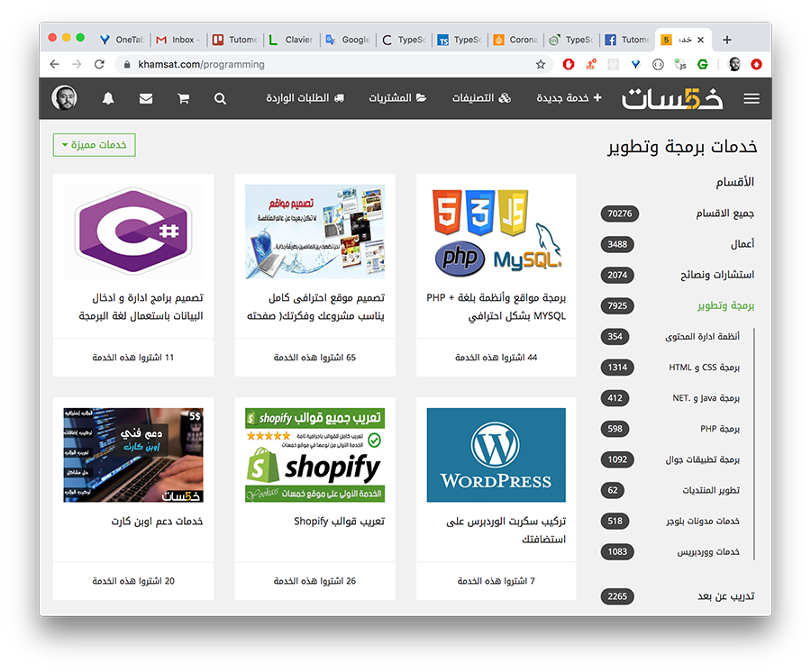
Task: Open the WordPress service thumbnail
Action: click(x=496, y=455)
